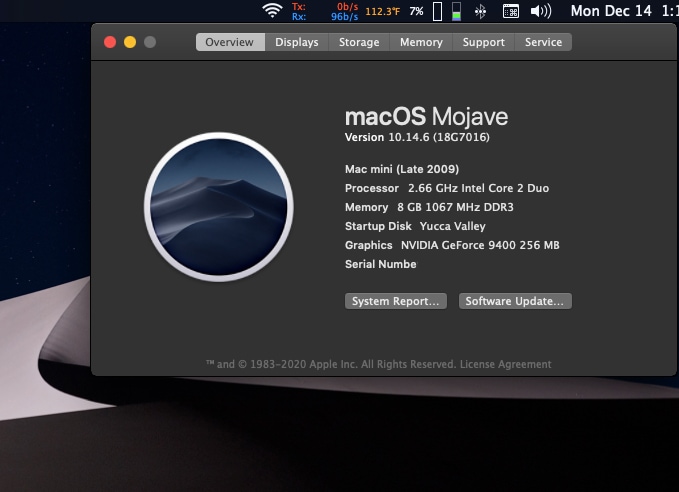Viewport: 679px width, 492px height.
Task: Click the 8 GB 1067 MHz DDR3 value
Action: pos(455,207)
